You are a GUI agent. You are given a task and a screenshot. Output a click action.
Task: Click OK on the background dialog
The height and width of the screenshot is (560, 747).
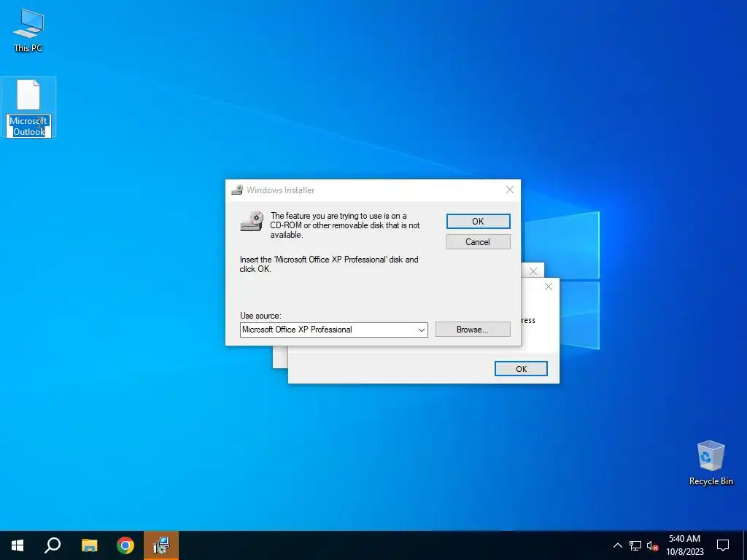[x=521, y=368]
